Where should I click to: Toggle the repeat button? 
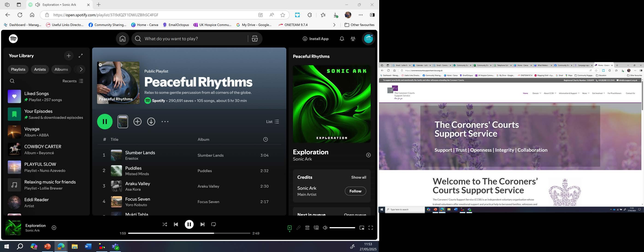coord(213,224)
